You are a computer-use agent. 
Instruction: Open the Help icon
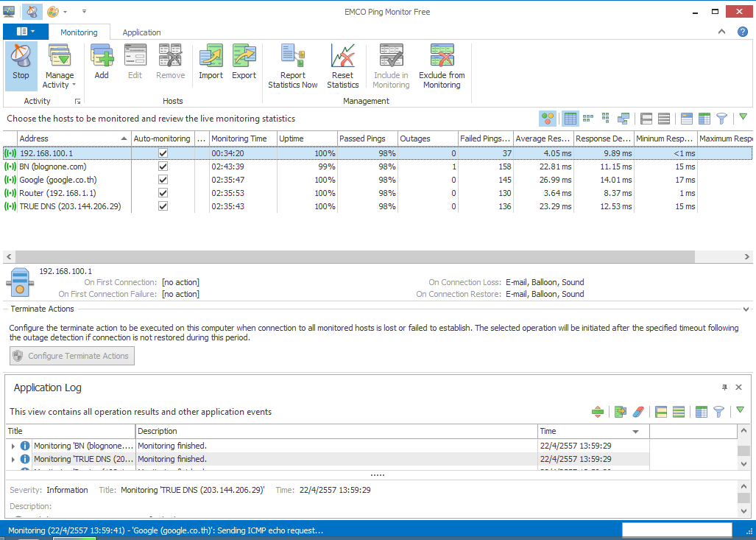pyautogui.click(x=743, y=32)
